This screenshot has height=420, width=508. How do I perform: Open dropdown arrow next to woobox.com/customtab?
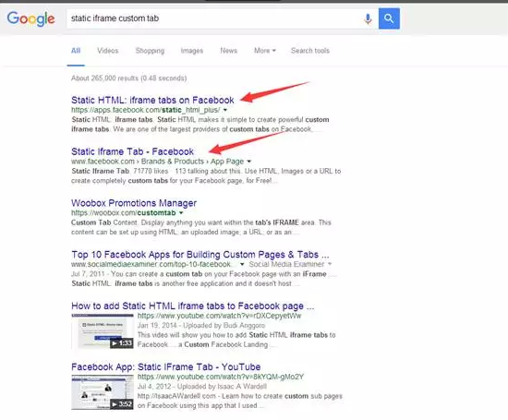pyautogui.click(x=181, y=212)
